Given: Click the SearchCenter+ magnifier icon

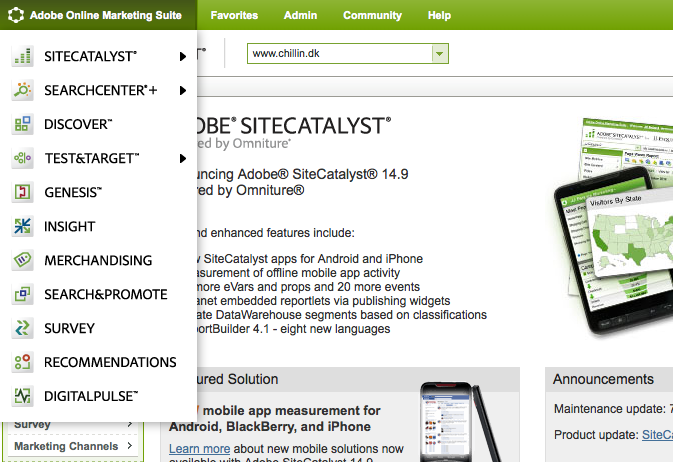Looking at the screenshot, I should coord(22,90).
